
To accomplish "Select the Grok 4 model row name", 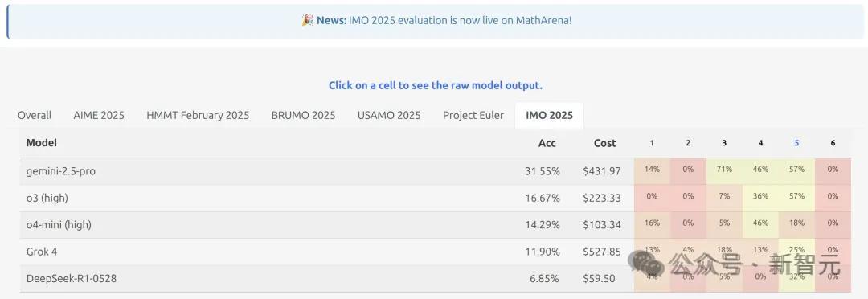I will coord(42,252).
